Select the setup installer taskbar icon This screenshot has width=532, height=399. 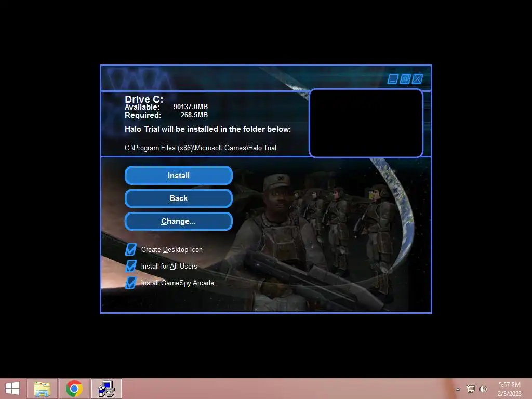coord(106,389)
